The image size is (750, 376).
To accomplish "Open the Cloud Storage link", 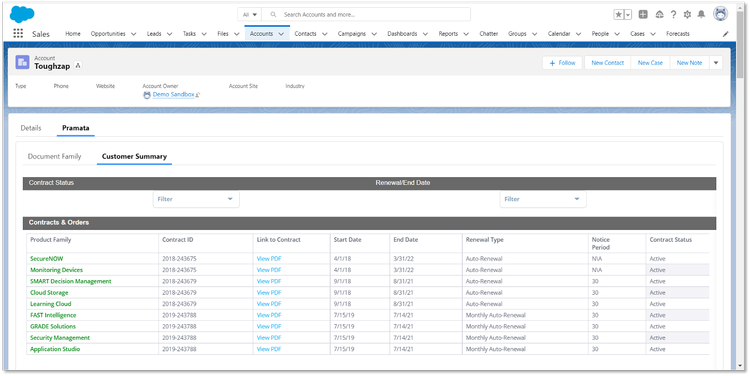I will click(49, 292).
